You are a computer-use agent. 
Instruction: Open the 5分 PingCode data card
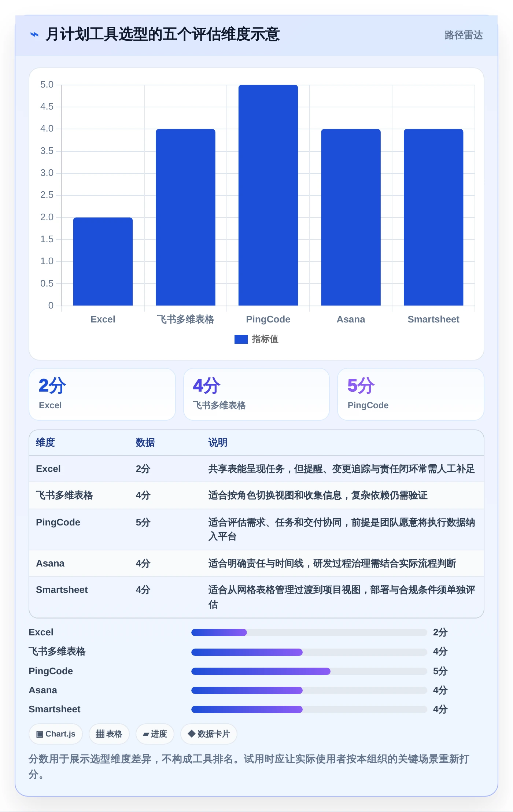[411, 394]
